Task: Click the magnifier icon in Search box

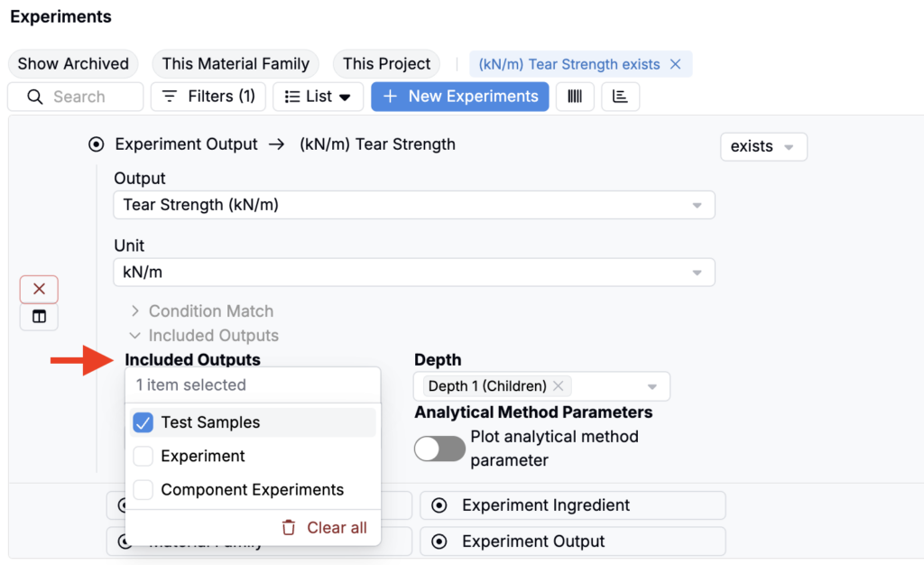Action: click(35, 97)
